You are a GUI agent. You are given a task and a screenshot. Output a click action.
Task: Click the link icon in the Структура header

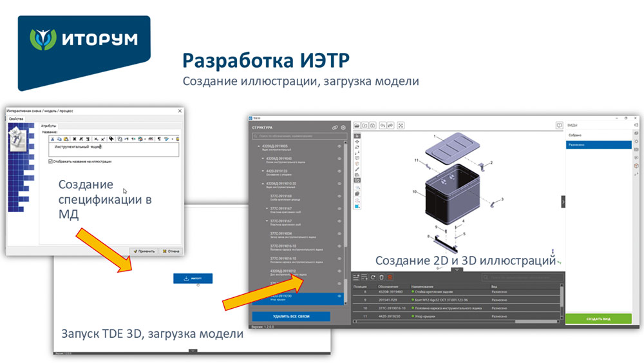tap(335, 128)
